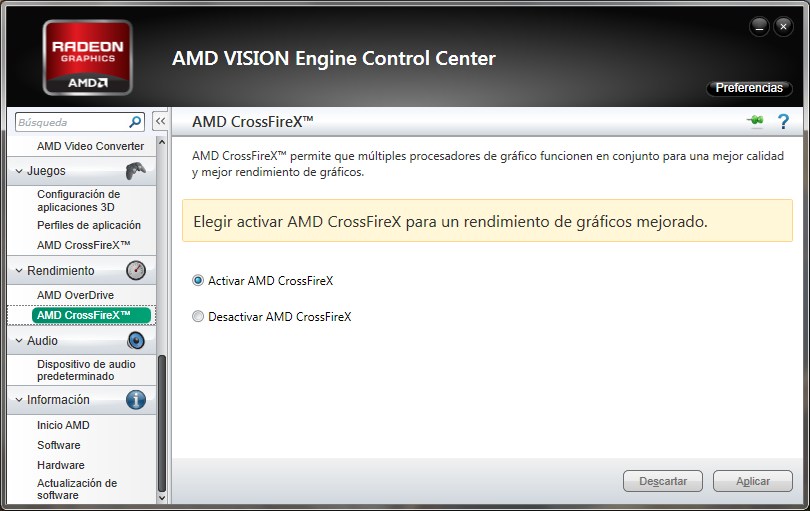
Task: Open Perfiles de aplicación entry
Action: click(89, 225)
